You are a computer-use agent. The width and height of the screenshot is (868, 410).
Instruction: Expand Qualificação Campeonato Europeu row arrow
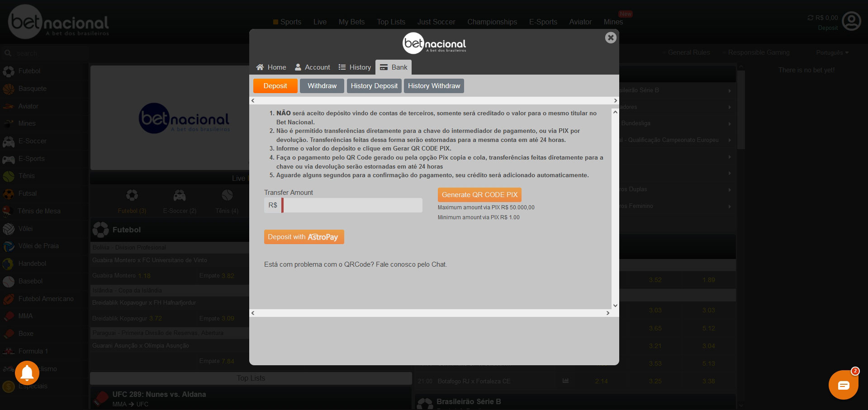tap(730, 140)
